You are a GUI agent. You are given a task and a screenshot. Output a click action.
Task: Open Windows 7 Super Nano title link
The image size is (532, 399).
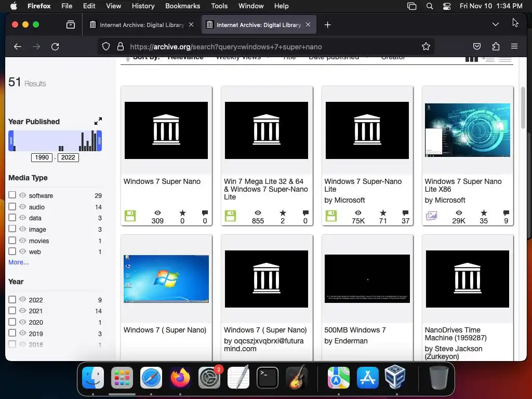(162, 181)
